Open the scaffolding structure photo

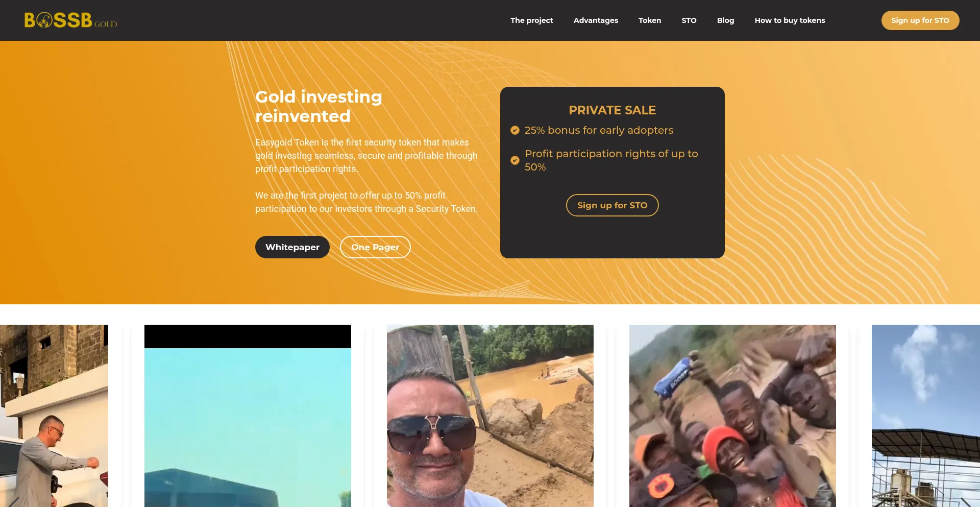[x=926, y=416]
